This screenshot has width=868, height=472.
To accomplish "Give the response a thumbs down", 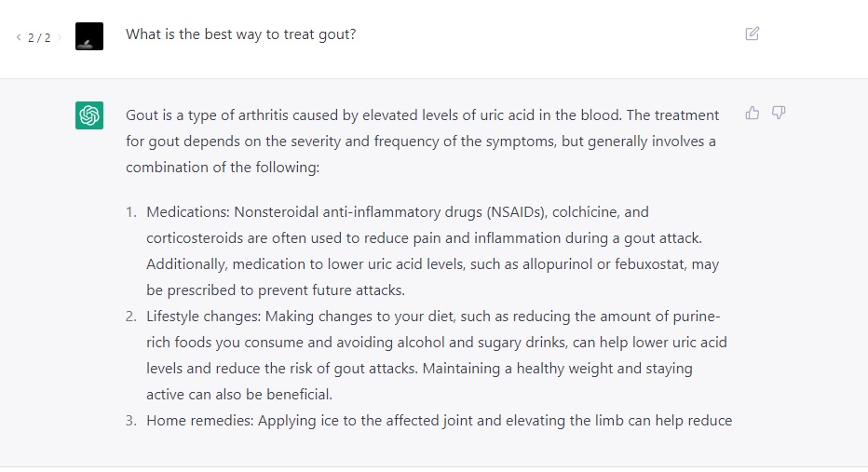I will coord(779,114).
